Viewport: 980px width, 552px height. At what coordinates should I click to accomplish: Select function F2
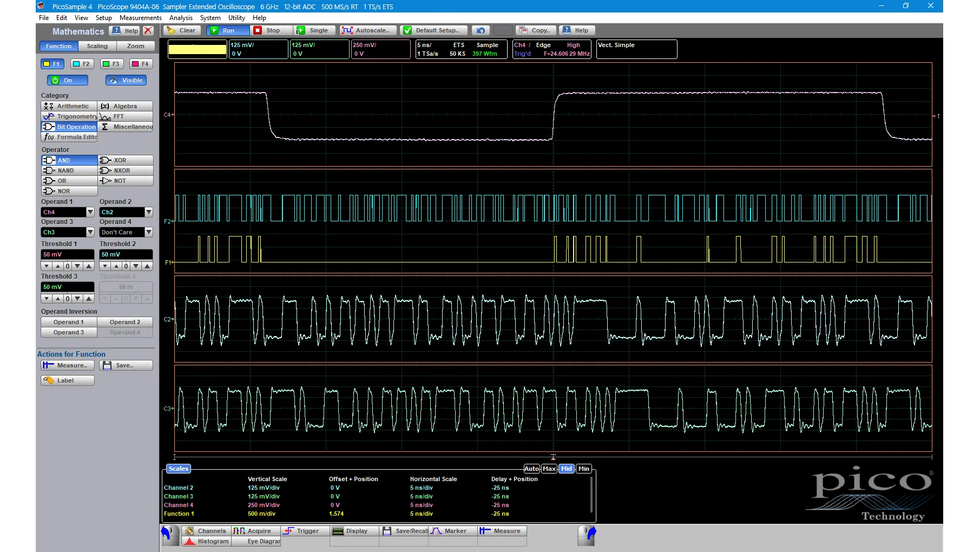(82, 64)
